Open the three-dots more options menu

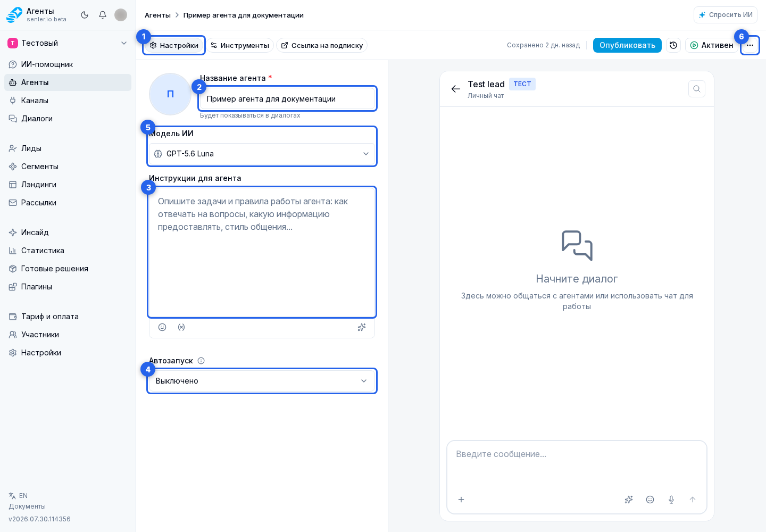[750, 45]
